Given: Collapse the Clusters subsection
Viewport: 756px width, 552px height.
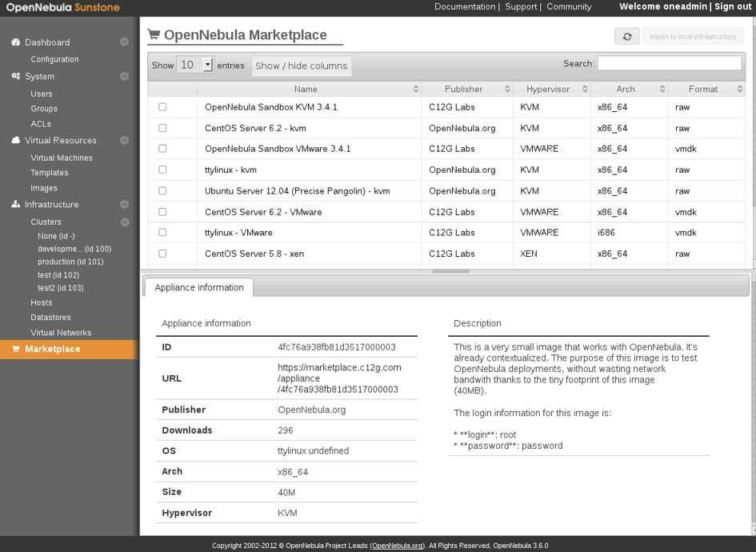Looking at the screenshot, I should [x=124, y=222].
